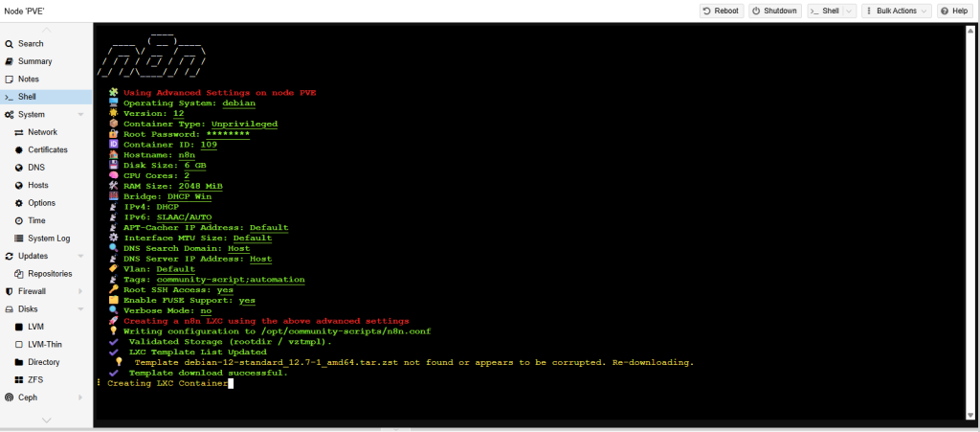Click the Help button
Viewport: 980px width, 432px height.
(x=956, y=11)
